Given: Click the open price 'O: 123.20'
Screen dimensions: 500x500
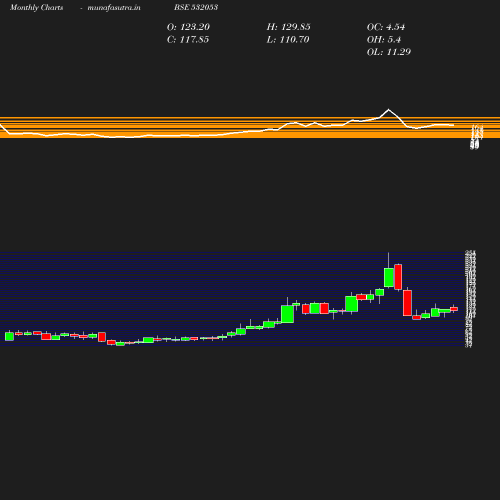Looking at the screenshot, I should pos(188,27).
